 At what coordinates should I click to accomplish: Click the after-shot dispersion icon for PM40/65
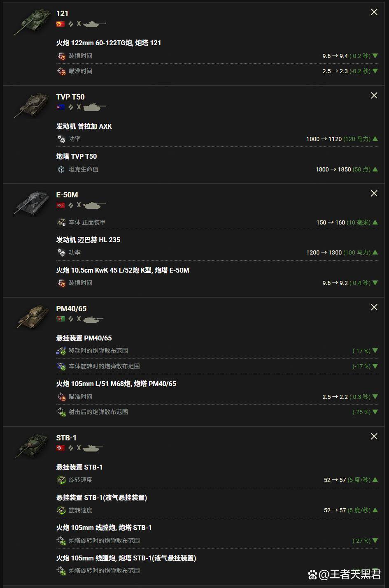pyautogui.click(x=61, y=412)
